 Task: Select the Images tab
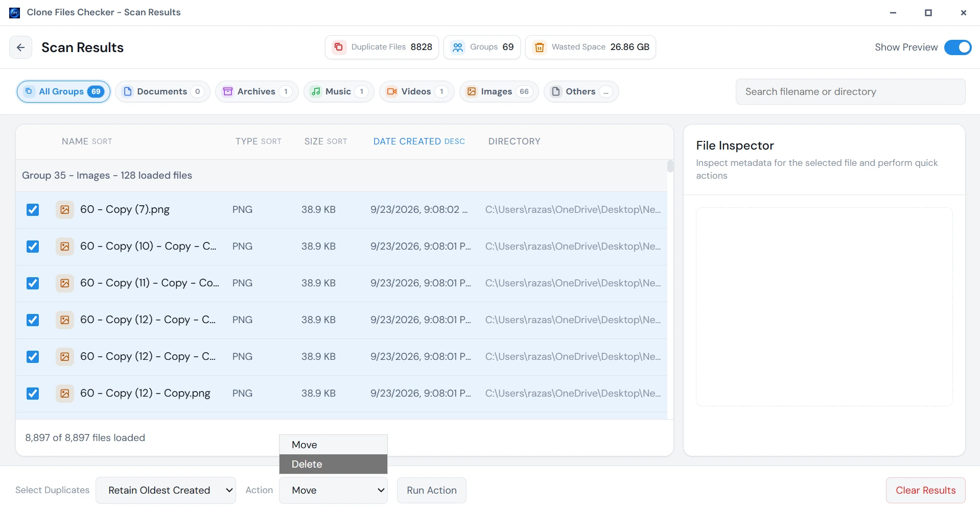[499, 92]
